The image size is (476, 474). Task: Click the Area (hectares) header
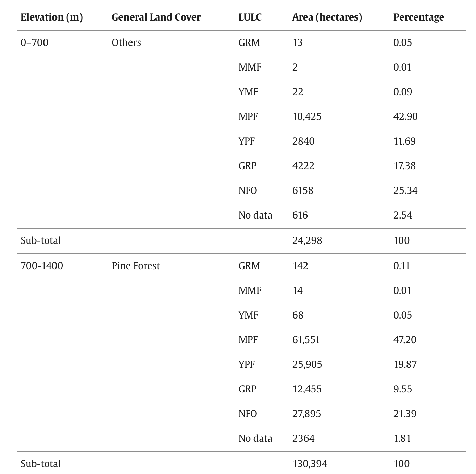(x=327, y=17)
